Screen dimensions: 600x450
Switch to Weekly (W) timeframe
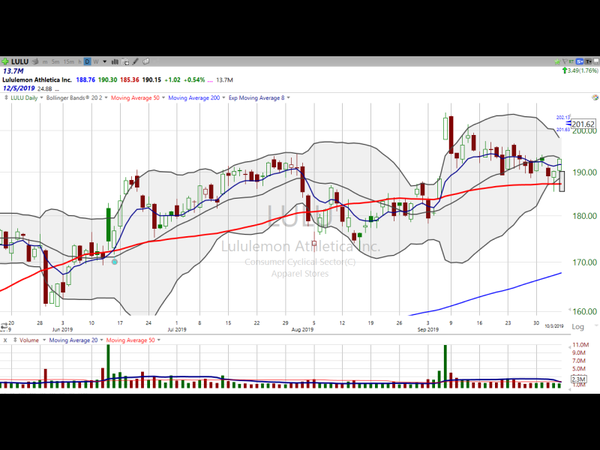[96, 62]
